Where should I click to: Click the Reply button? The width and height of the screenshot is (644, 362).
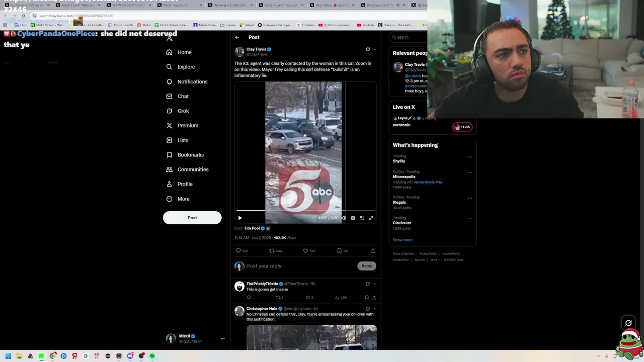pos(367,266)
